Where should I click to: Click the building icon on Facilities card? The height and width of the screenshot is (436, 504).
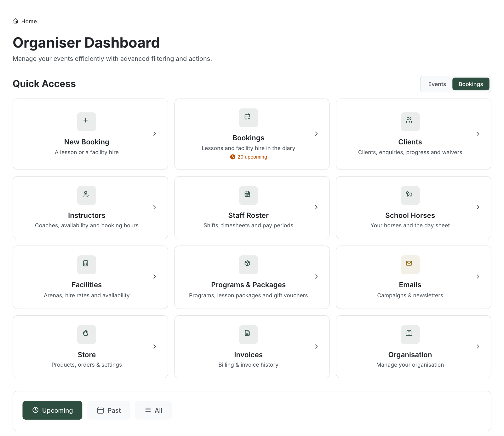(86, 263)
